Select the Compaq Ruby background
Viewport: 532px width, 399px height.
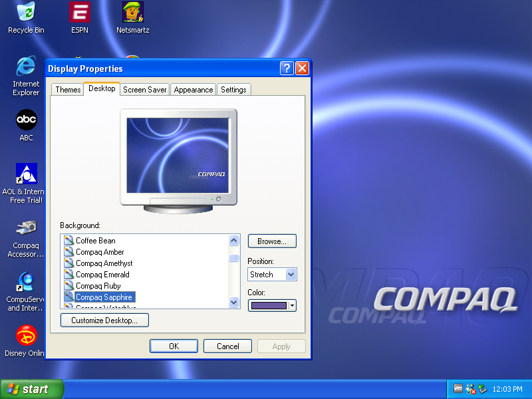tap(98, 286)
